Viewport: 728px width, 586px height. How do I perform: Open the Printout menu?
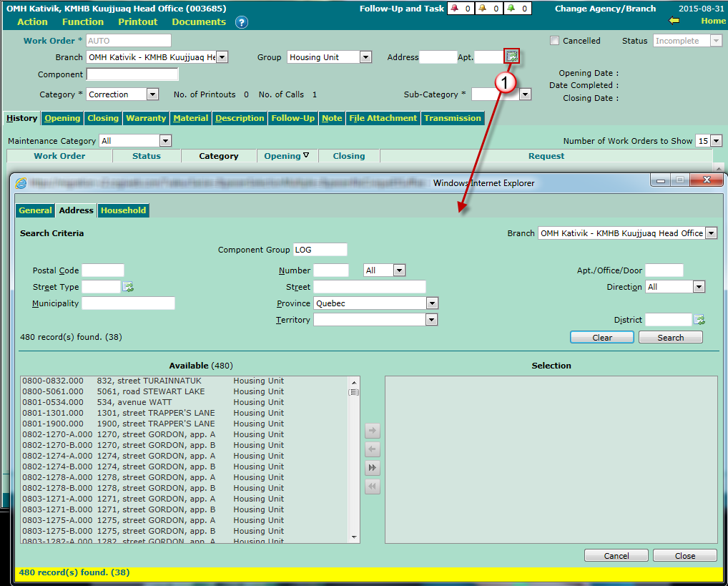138,22
